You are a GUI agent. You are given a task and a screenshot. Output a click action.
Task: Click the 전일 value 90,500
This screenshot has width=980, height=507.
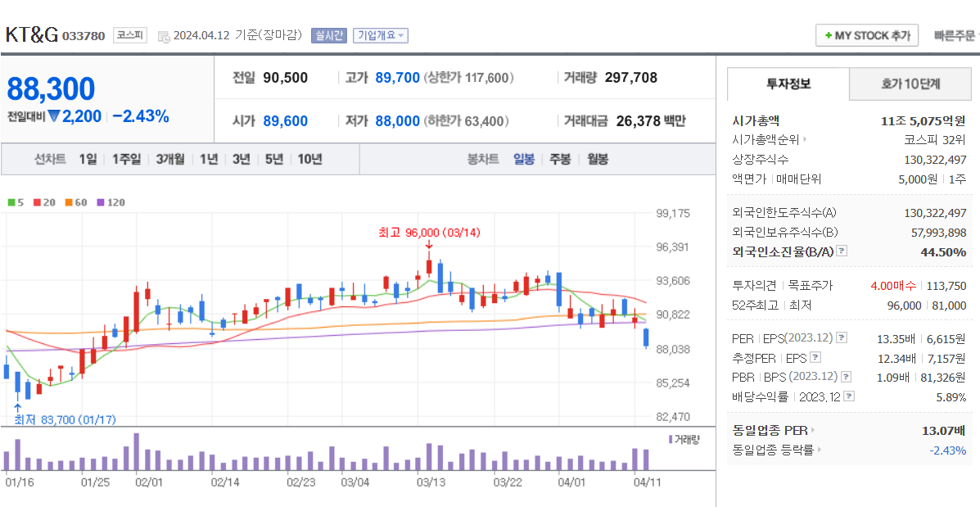[285, 78]
